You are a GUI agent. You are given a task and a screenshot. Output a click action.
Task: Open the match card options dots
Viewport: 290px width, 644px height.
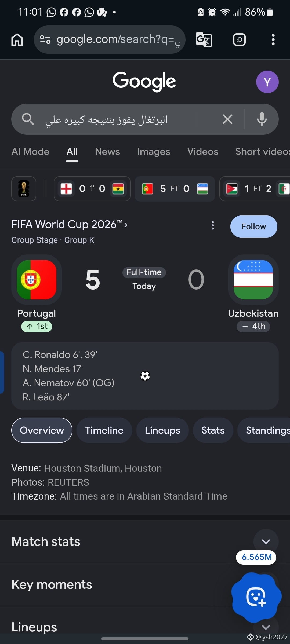(213, 225)
